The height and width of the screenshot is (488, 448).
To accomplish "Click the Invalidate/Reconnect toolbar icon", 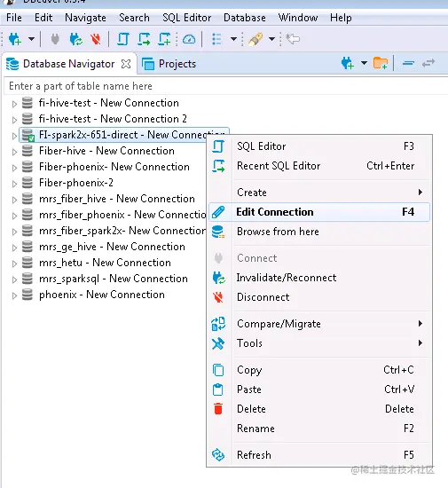I will point(75,39).
